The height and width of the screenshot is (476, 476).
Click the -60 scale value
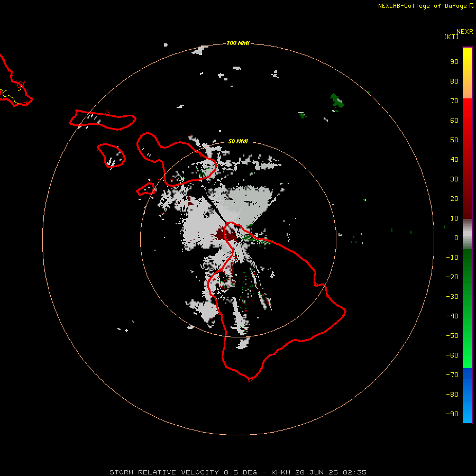point(452,355)
